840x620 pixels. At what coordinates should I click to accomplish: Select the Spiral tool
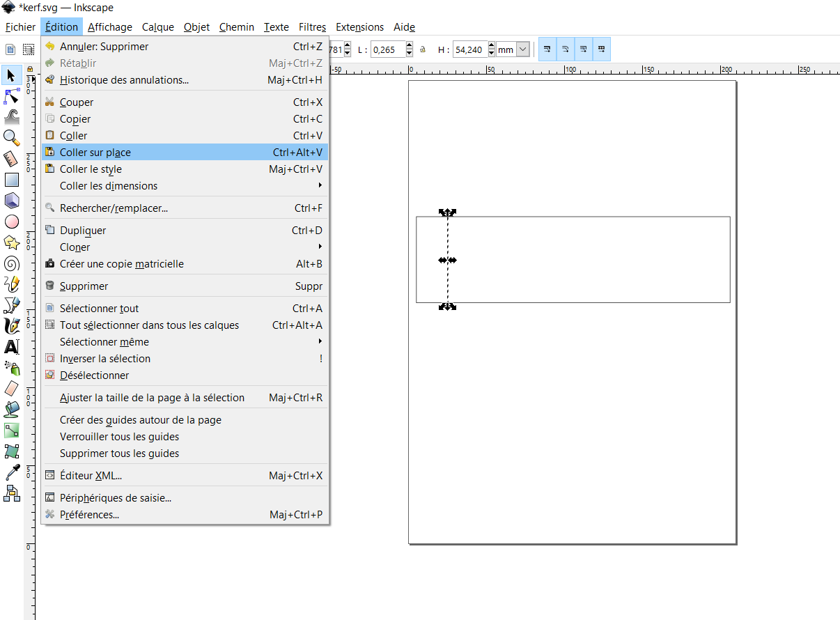click(x=11, y=263)
